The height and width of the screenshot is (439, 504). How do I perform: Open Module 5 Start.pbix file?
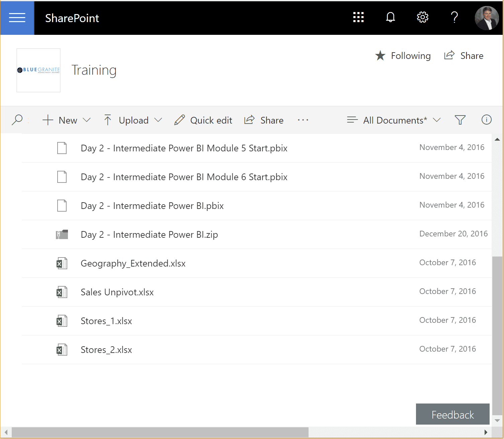tap(184, 148)
